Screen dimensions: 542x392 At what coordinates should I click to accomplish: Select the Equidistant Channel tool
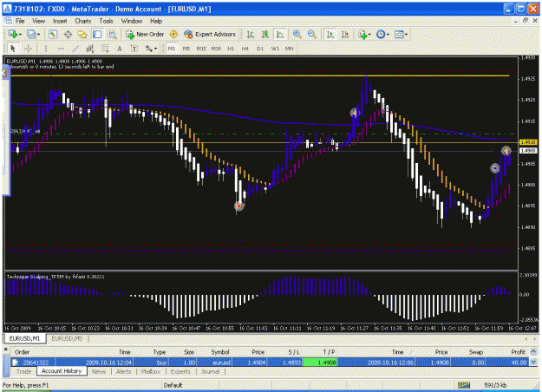pyautogui.click(x=90, y=49)
